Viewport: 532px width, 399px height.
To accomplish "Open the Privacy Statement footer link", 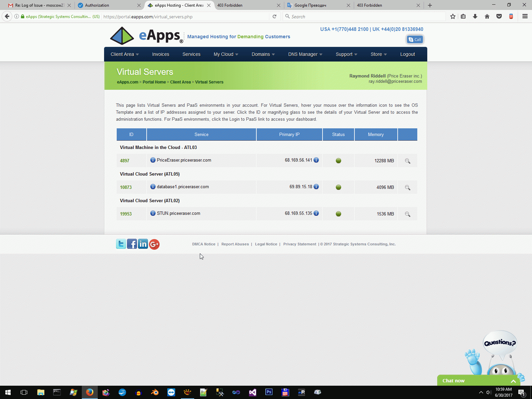I will coord(300,244).
